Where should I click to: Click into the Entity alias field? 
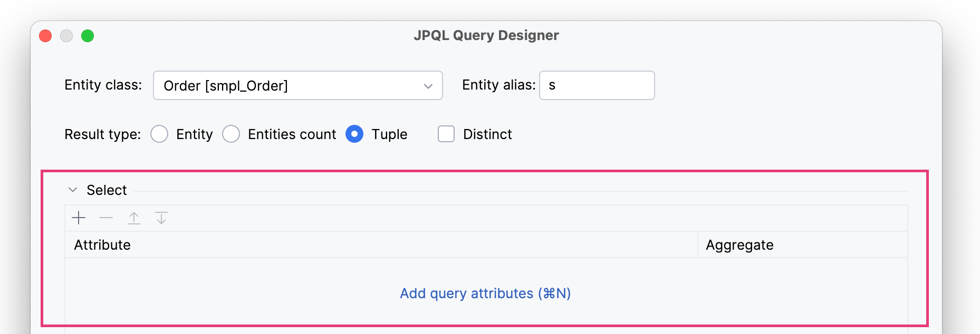[597, 85]
